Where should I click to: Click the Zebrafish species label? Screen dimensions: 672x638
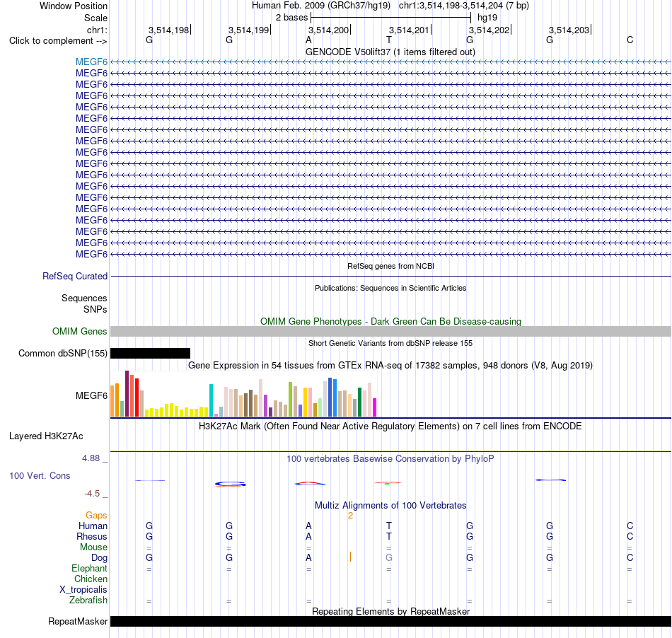click(x=88, y=601)
